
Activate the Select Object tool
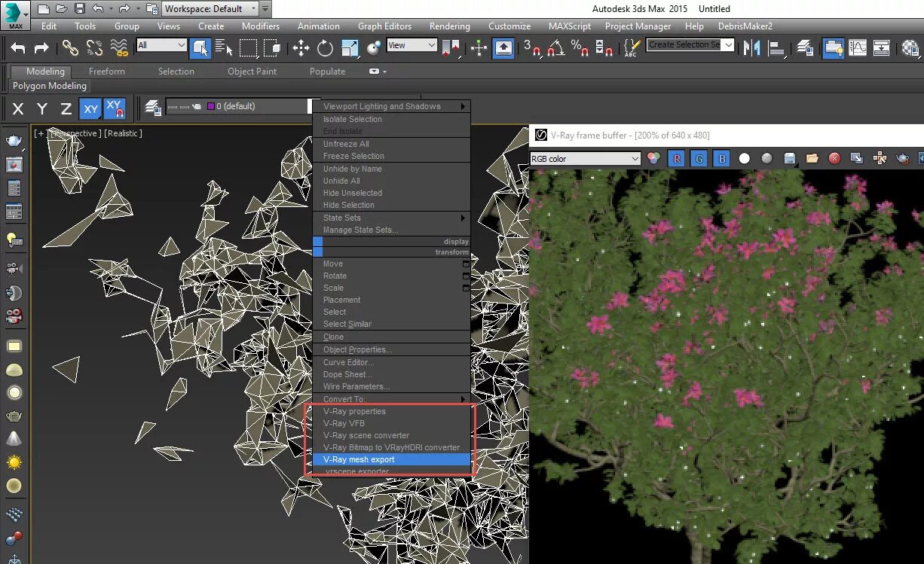tap(200, 49)
